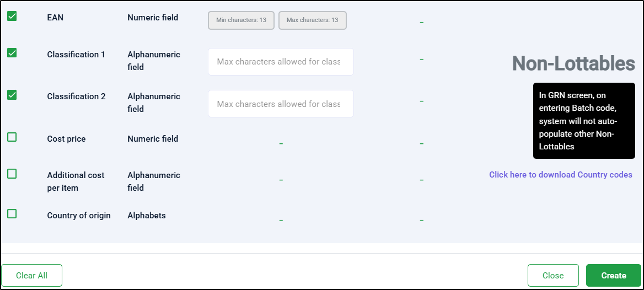Open the download Country codes link
Screen dimensions: 644x290
tap(560, 175)
